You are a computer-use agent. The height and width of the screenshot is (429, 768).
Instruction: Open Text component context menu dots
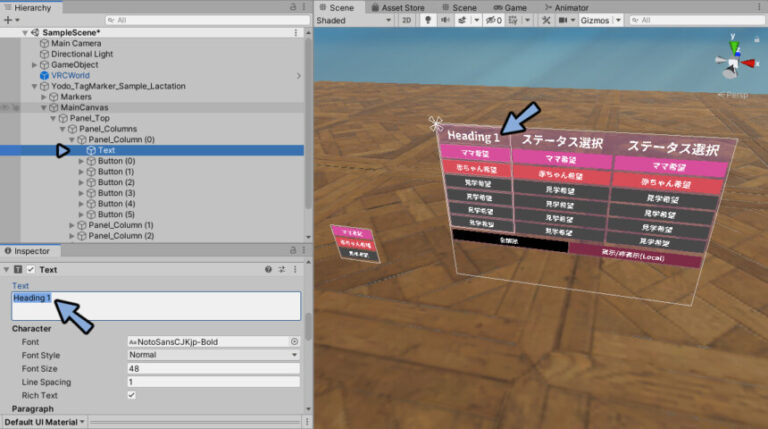tap(295, 269)
